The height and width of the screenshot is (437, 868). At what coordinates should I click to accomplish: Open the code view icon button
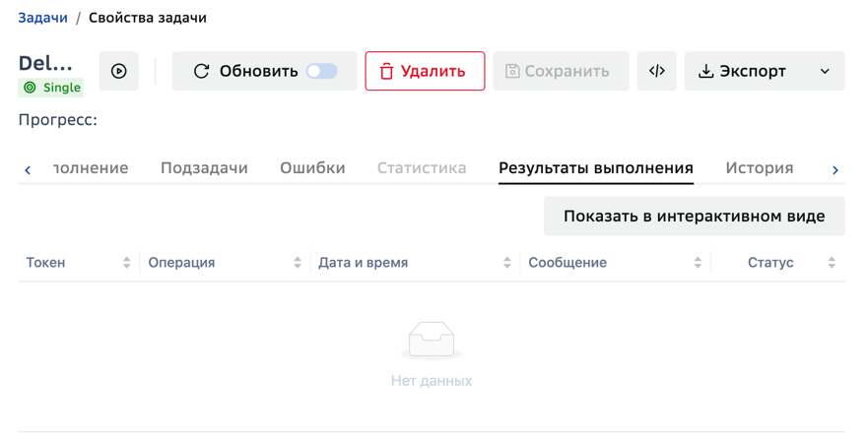point(656,71)
